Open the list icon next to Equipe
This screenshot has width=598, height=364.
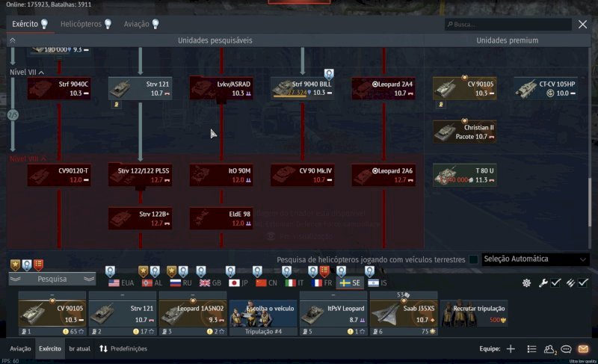point(531,349)
